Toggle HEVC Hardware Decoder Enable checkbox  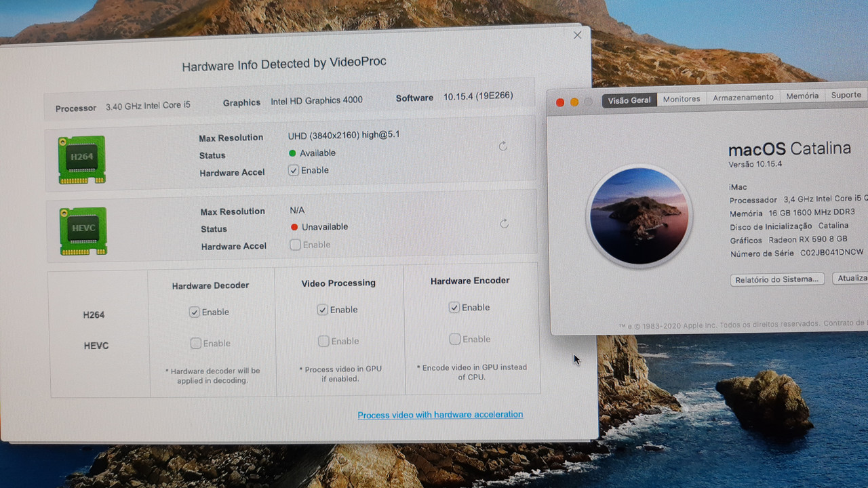pos(195,343)
